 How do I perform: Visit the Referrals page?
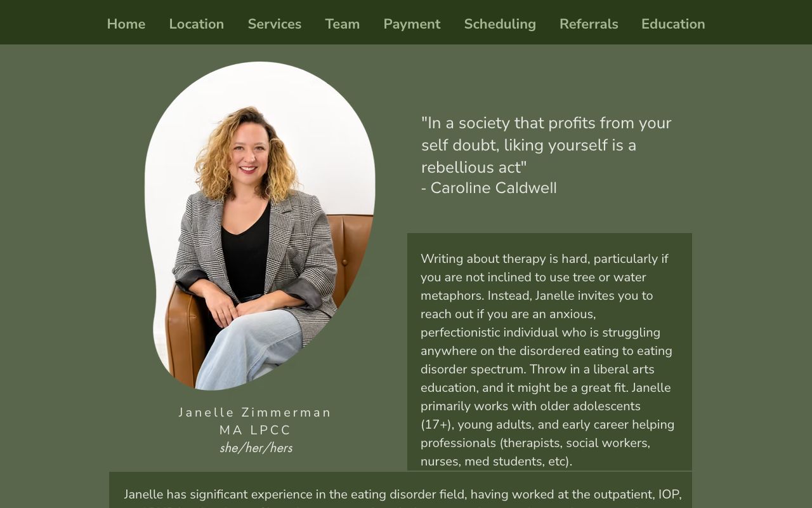click(x=588, y=24)
